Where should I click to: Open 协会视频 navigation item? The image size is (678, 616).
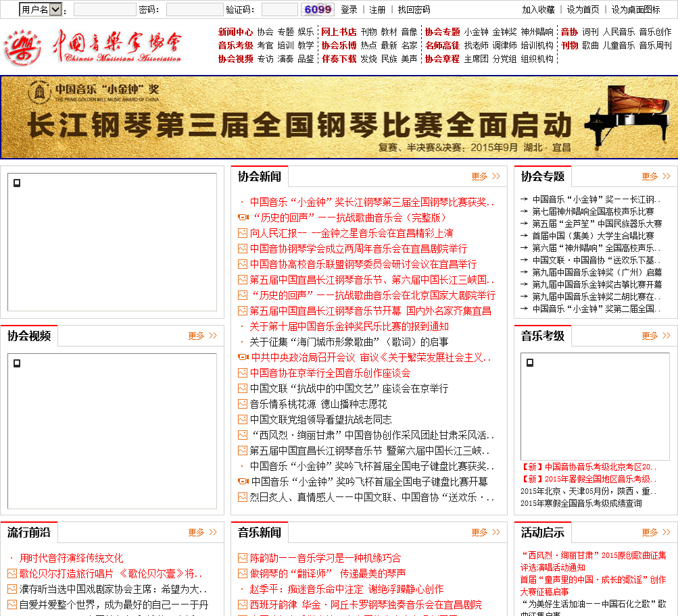click(x=235, y=59)
